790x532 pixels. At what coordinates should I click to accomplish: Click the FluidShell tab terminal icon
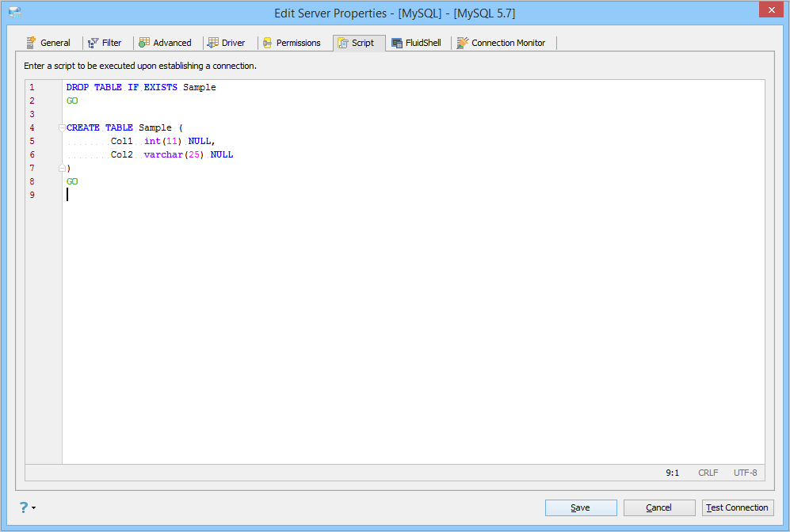(397, 44)
